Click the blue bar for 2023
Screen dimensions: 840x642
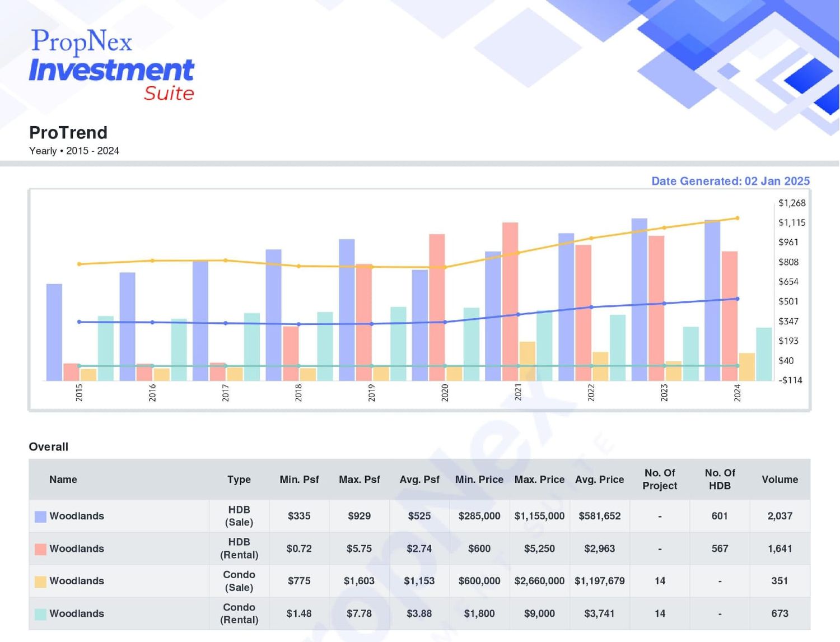pyautogui.click(x=640, y=300)
